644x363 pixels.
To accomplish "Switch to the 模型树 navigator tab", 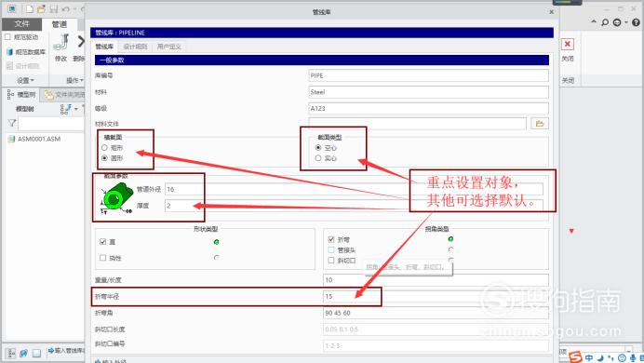I will pyautogui.click(x=21, y=95).
